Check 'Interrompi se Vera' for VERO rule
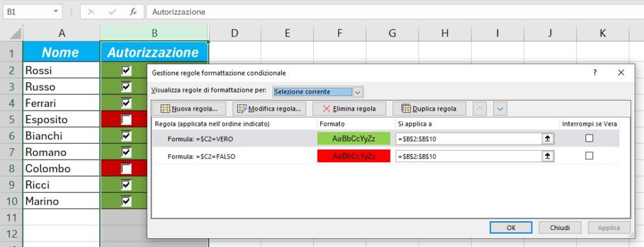Screen dimensions: 644x247 tap(589, 139)
